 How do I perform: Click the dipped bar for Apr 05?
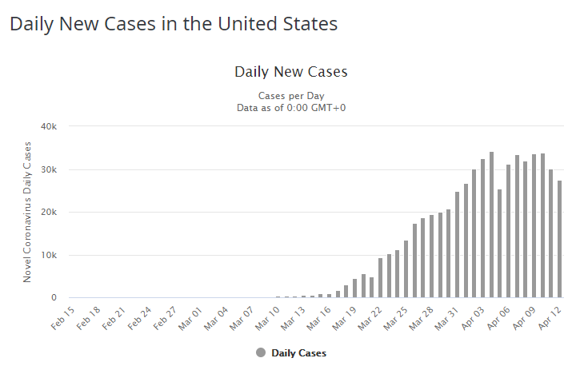click(500, 243)
